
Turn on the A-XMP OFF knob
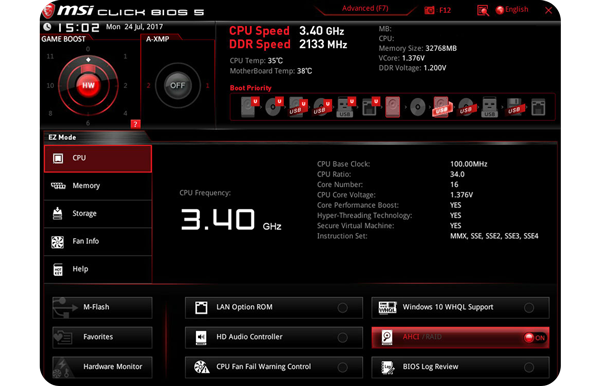(177, 85)
